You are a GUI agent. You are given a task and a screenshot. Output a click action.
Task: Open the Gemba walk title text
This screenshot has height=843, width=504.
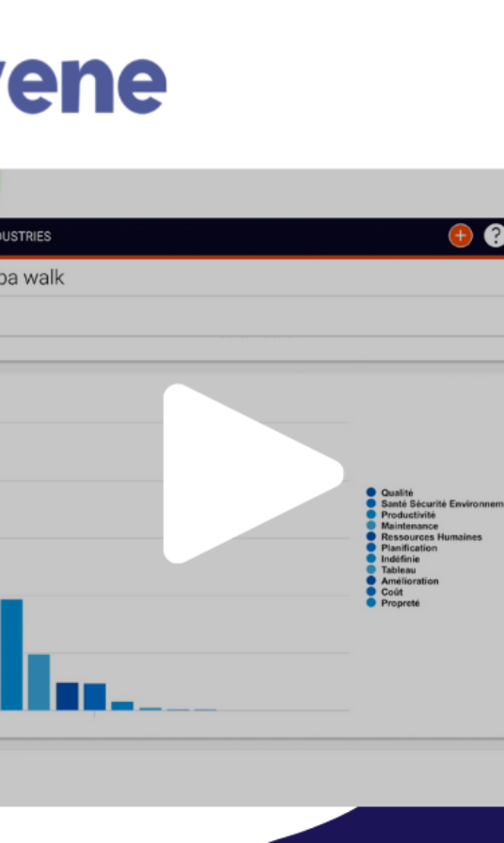pos(32,278)
